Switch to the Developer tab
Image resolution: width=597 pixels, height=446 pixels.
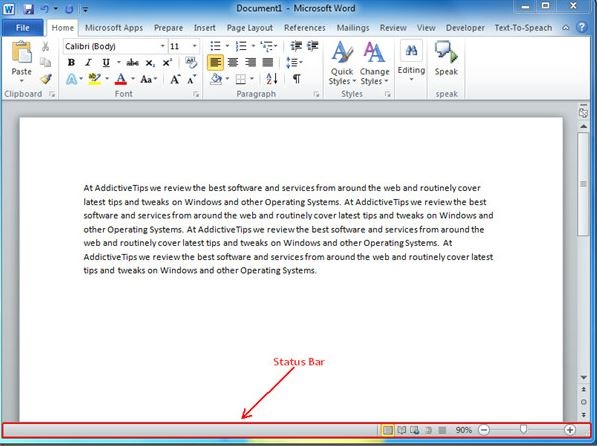(x=465, y=28)
